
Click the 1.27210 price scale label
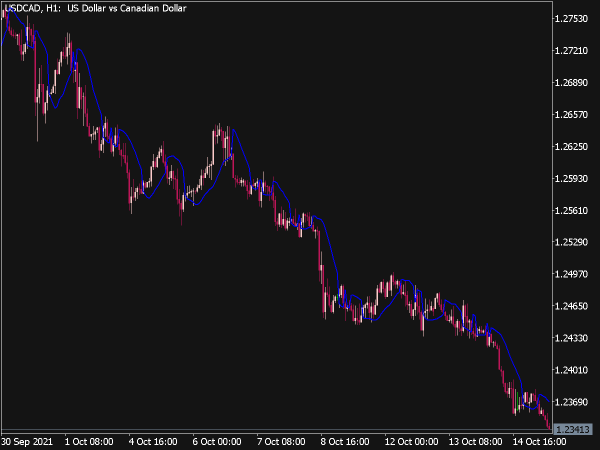click(x=571, y=51)
